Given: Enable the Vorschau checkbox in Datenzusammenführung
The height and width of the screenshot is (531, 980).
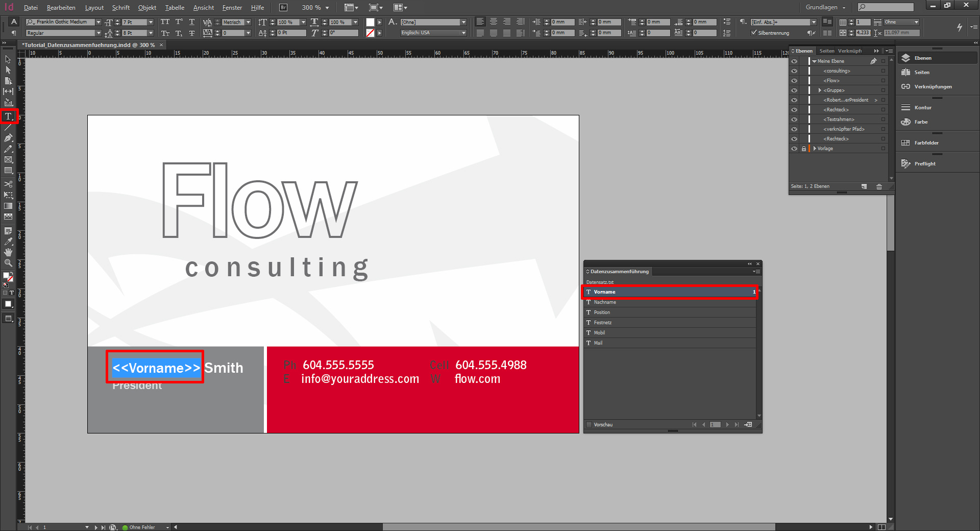Looking at the screenshot, I should click(x=590, y=424).
